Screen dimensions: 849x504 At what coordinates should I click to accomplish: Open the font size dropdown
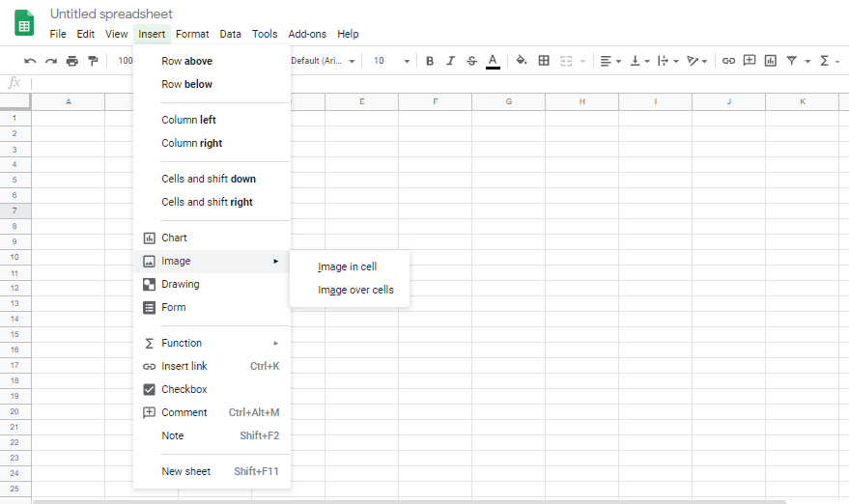391,61
